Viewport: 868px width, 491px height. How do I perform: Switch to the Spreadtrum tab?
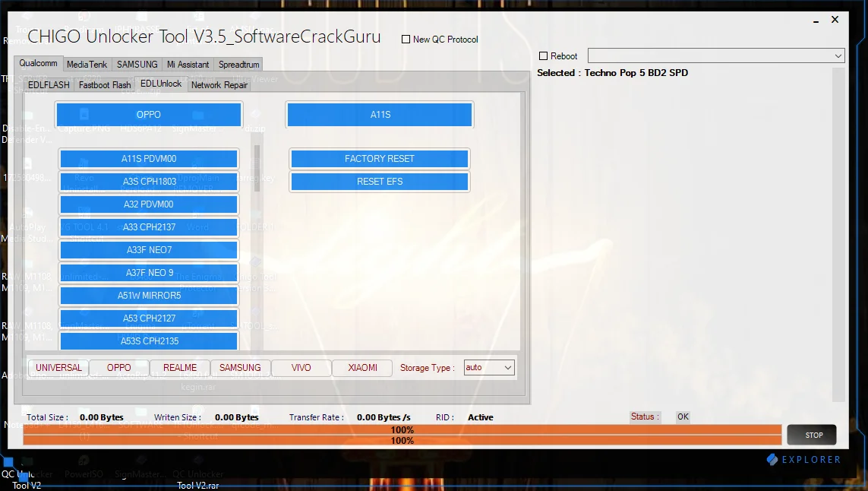(x=238, y=65)
